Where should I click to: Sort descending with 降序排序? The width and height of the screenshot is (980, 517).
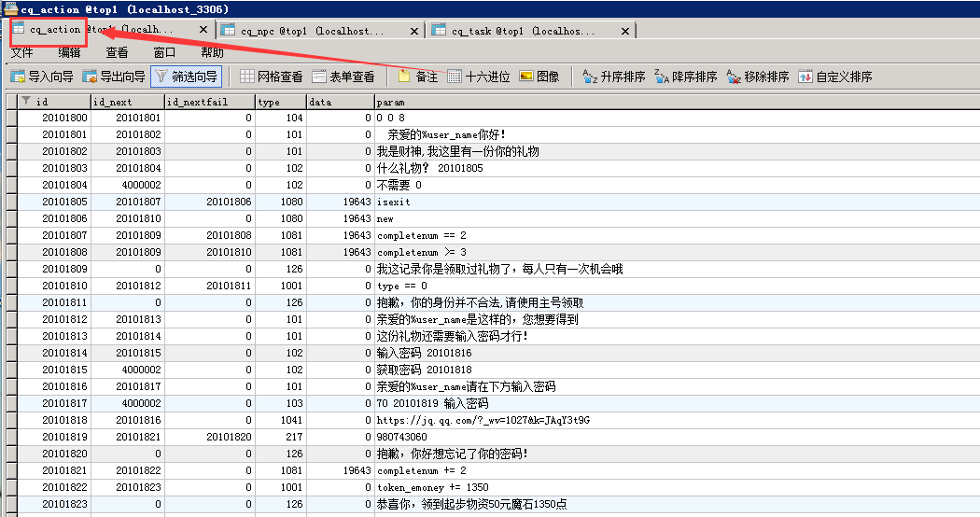(685, 77)
